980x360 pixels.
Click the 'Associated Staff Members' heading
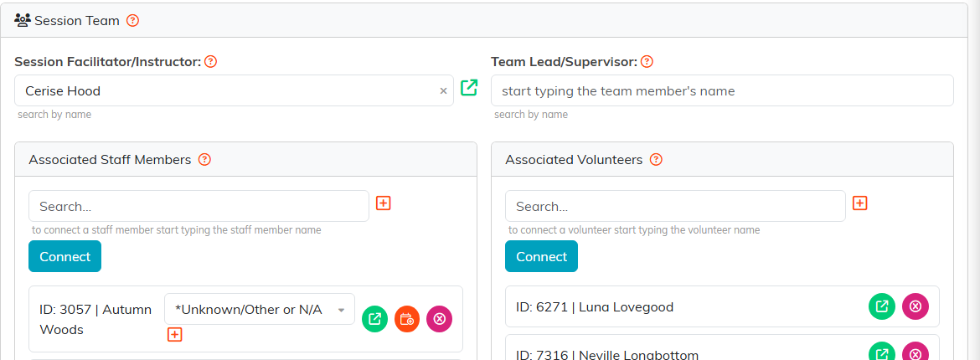pyautogui.click(x=110, y=159)
